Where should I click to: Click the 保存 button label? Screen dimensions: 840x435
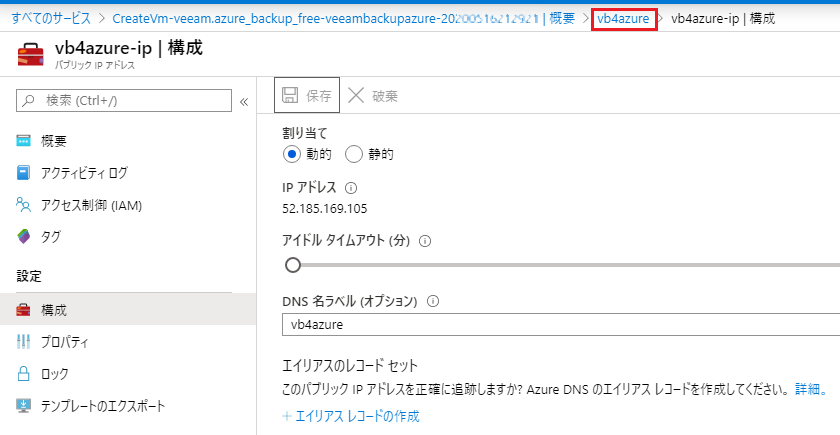point(319,96)
